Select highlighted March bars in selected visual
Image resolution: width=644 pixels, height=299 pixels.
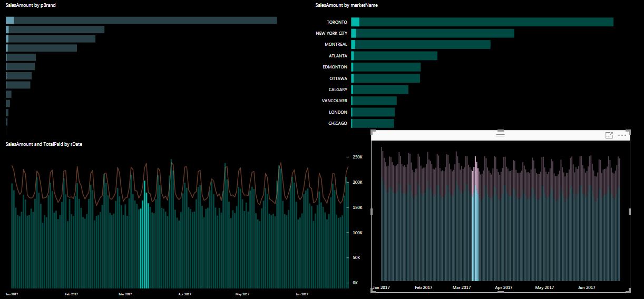(x=475, y=218)
